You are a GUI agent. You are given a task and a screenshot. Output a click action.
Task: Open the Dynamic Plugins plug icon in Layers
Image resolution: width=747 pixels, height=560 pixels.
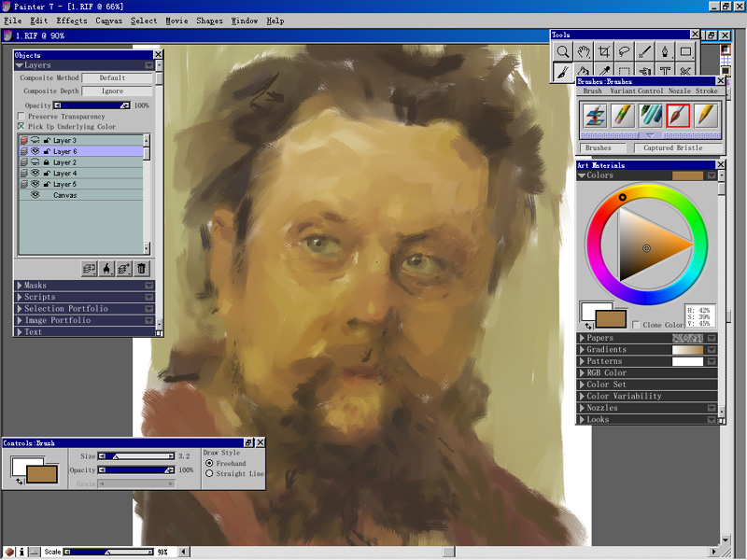click(106, 269)
